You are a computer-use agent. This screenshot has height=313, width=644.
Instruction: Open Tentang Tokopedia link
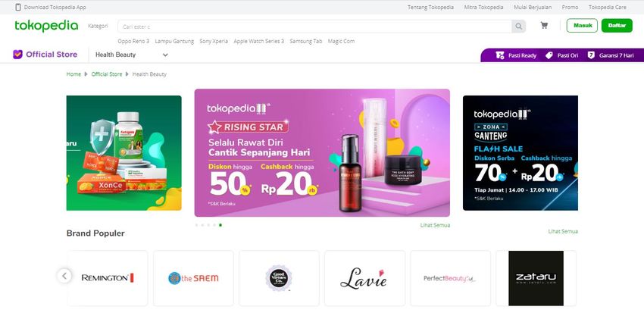pyautogui.click(x=430, y=7)
